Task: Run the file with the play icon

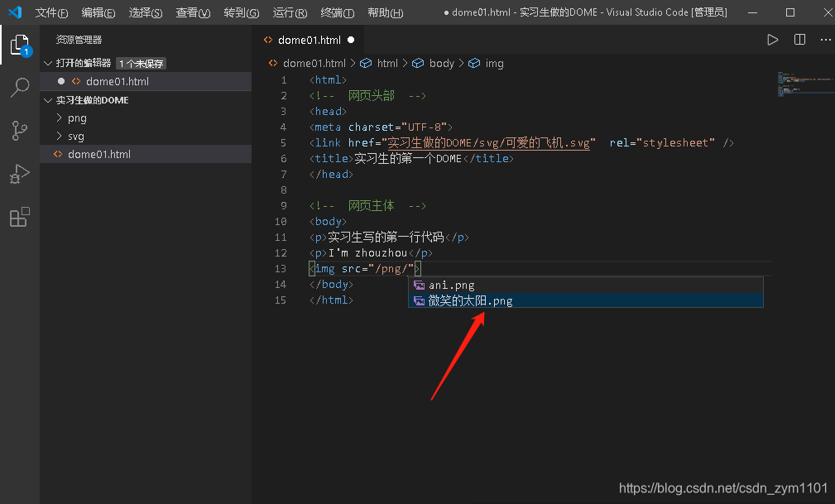Action: (x=772, y=40)
